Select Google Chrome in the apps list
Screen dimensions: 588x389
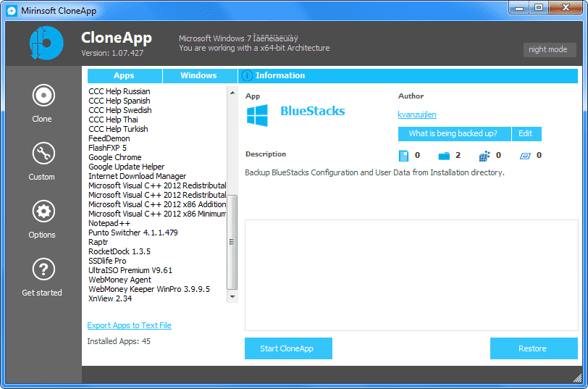pos(115,157)
